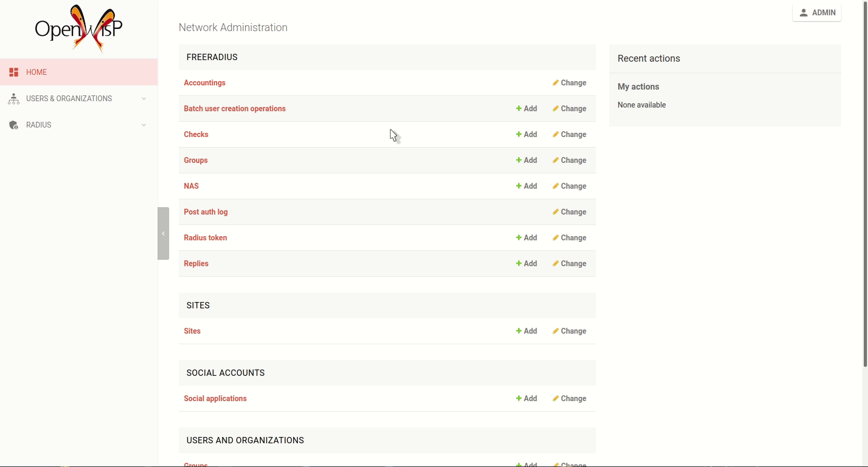Click the pencil icon in the Checks row
Screen dimensions: 868x467
click(x=555, y=134)
